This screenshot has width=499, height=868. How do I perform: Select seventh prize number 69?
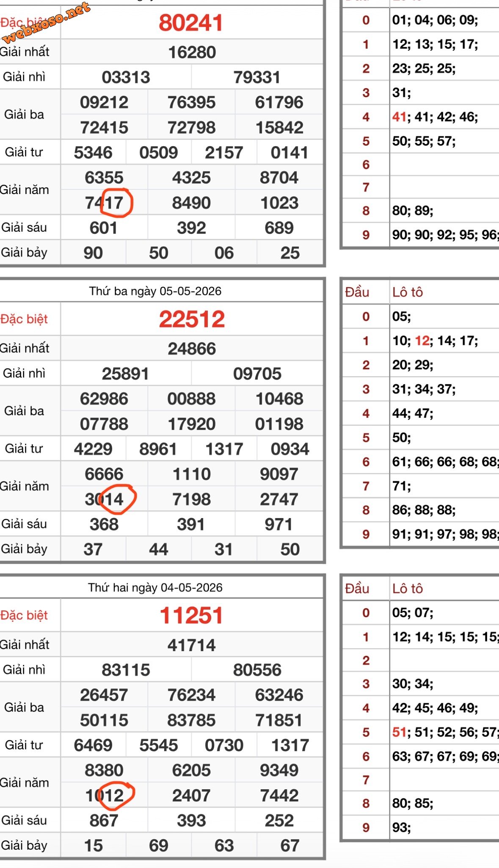(x=159, y=846)
